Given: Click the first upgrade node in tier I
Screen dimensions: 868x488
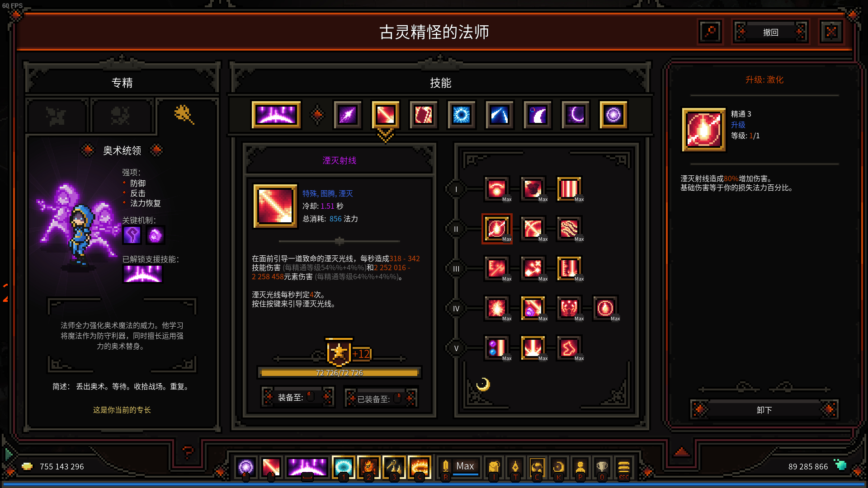Looking at the screenshot, I should (496, 188).
